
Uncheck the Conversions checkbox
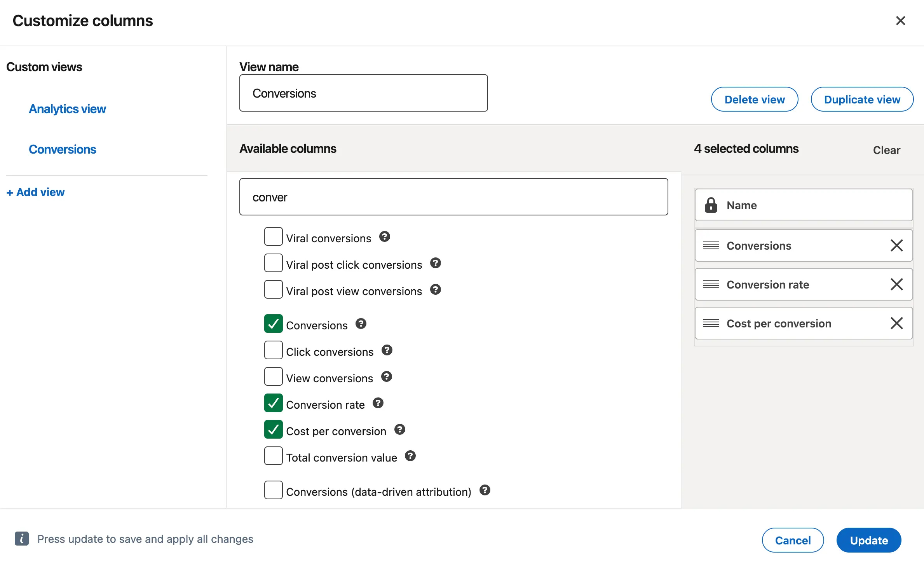[x=273, y=324]
